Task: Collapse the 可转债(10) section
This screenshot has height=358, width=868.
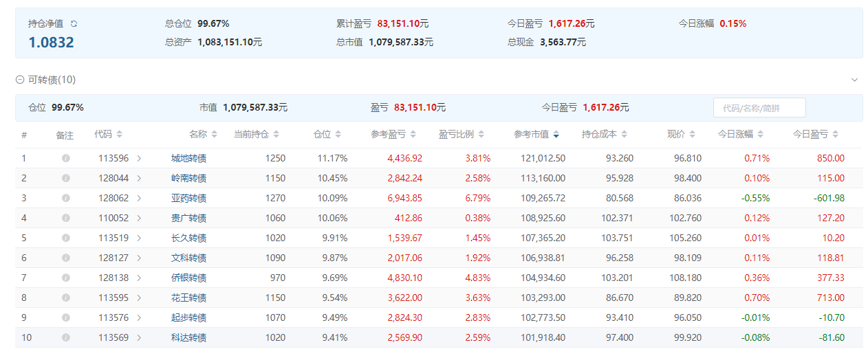Action: tap(20, 80)
